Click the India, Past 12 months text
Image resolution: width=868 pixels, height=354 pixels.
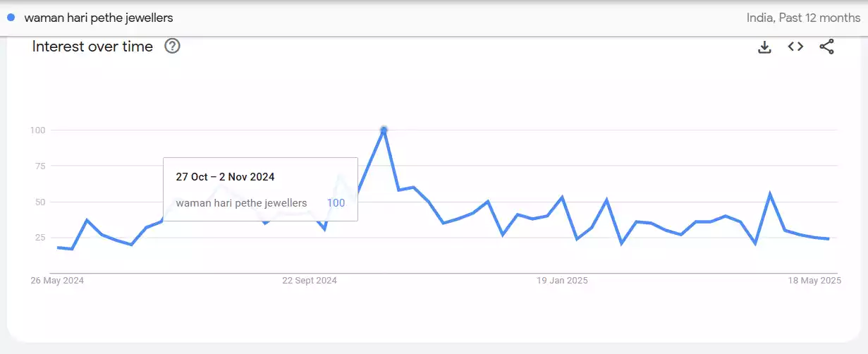(x=803, y=18)
